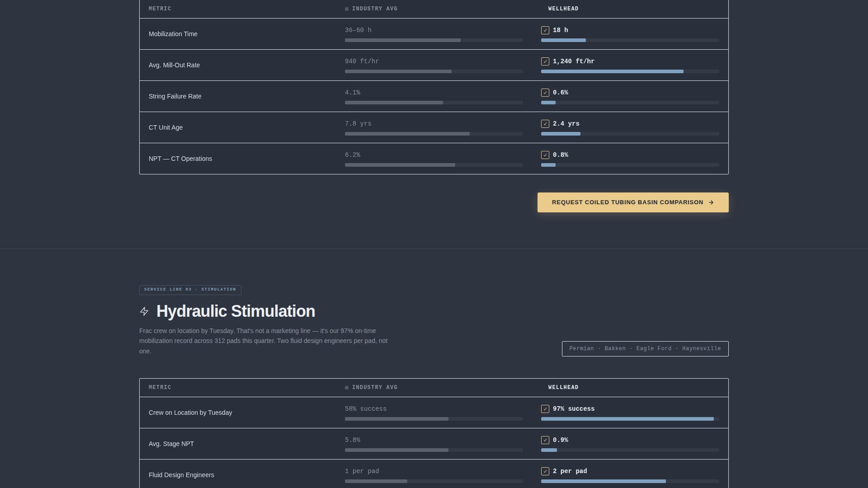Image resolution: width=868 pixels, height=488 pixels.
Task: Click the arrow icon on the comparison button
Action: tap(711, 202)
